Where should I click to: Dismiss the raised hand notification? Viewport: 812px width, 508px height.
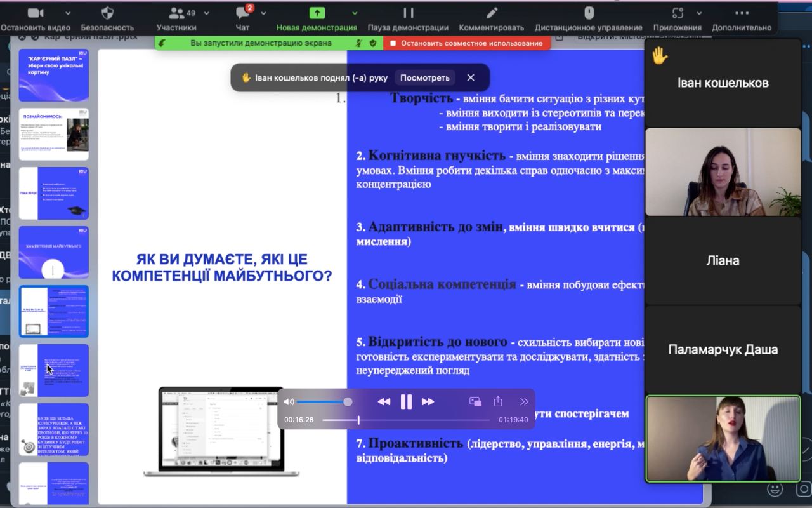[x=471, y=77]
